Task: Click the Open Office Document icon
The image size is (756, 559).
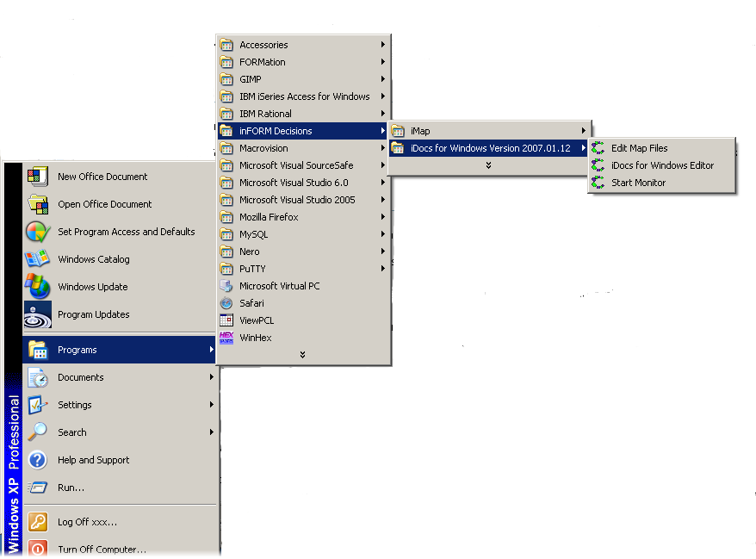Action: pos(38,204)
